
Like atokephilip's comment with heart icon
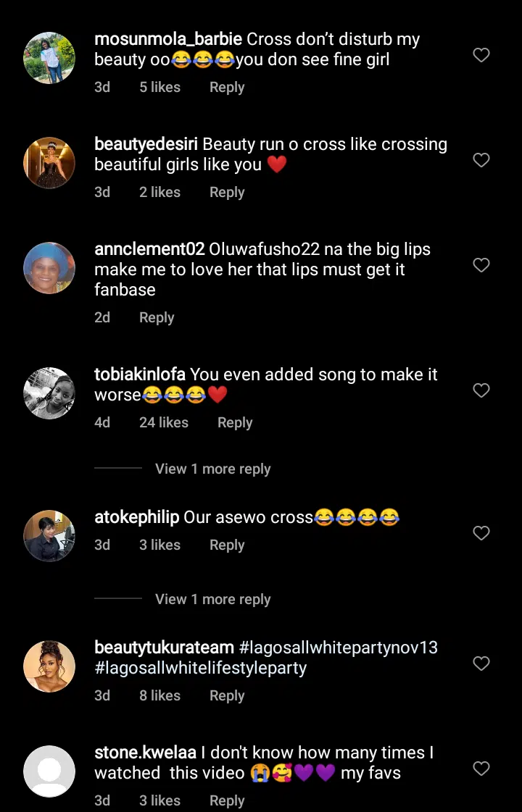481,533
